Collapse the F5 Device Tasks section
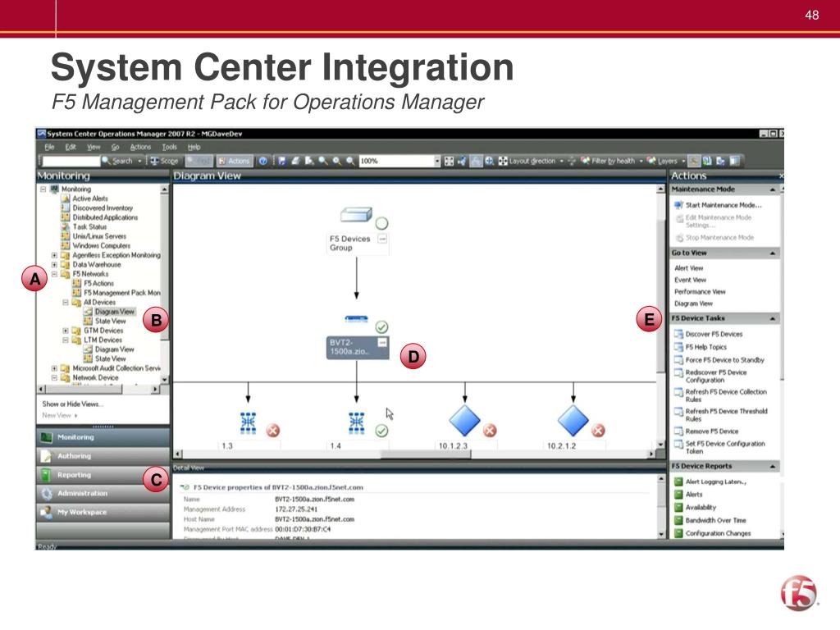The image size is (840, 630). 773,319
